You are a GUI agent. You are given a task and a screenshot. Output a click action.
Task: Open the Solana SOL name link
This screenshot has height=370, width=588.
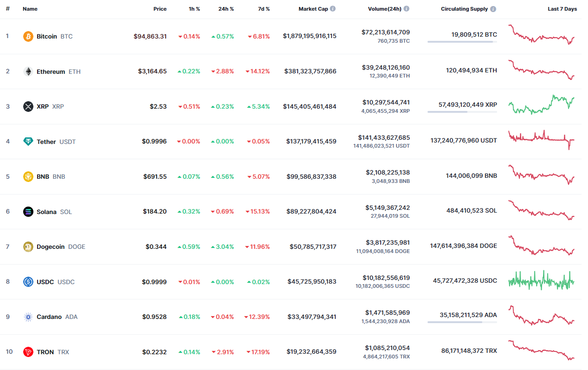coord(54,212)
